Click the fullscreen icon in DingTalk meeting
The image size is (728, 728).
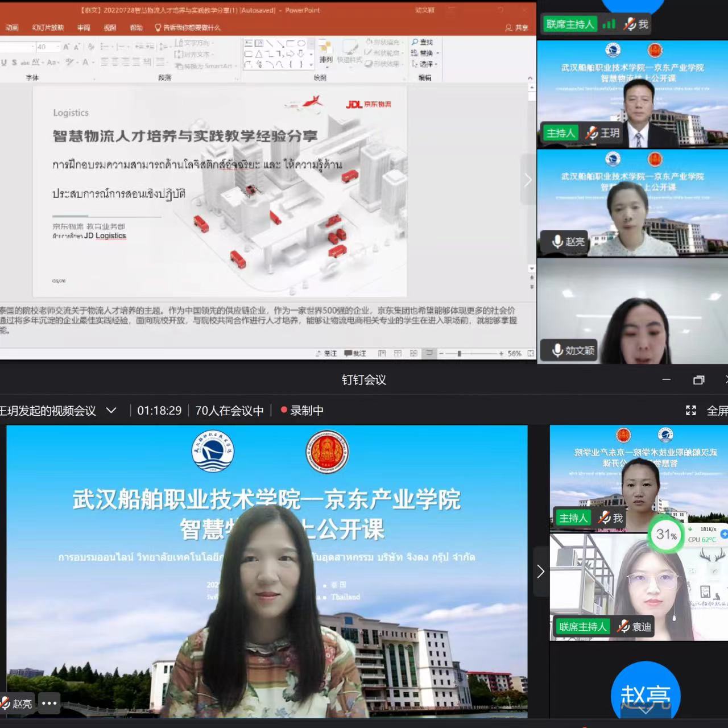point(691,410)
